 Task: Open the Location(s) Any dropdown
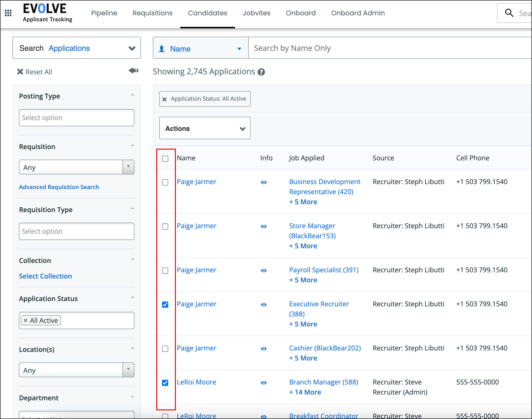pyautogui.click(x=76, y=370)
